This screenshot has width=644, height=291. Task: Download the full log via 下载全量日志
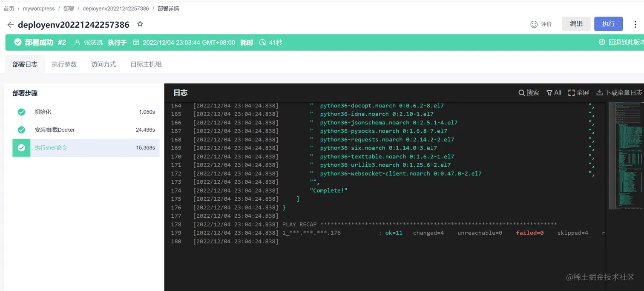(x=619, y=92)
